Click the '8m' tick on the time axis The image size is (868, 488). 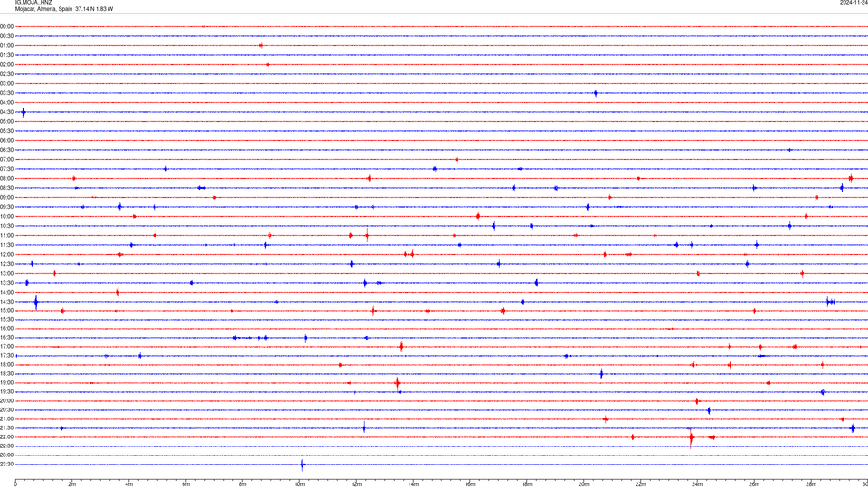tap(242, 484)
